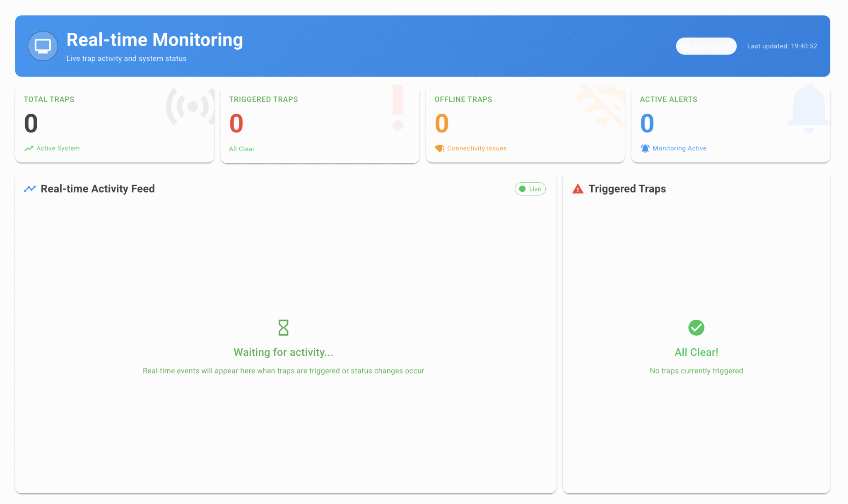Click the blue Monitoring Active bell icon
Image resolution: width=848 pixels, height=504 pixels.
tap(645, 148)
